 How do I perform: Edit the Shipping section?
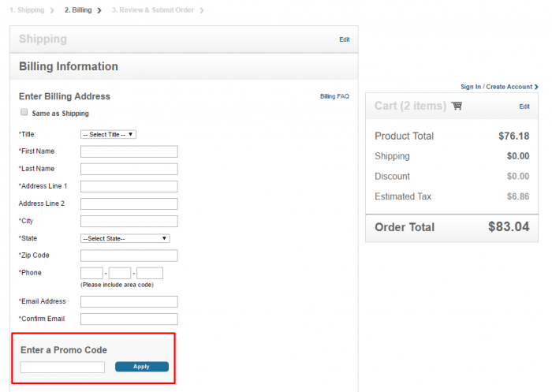344,39
